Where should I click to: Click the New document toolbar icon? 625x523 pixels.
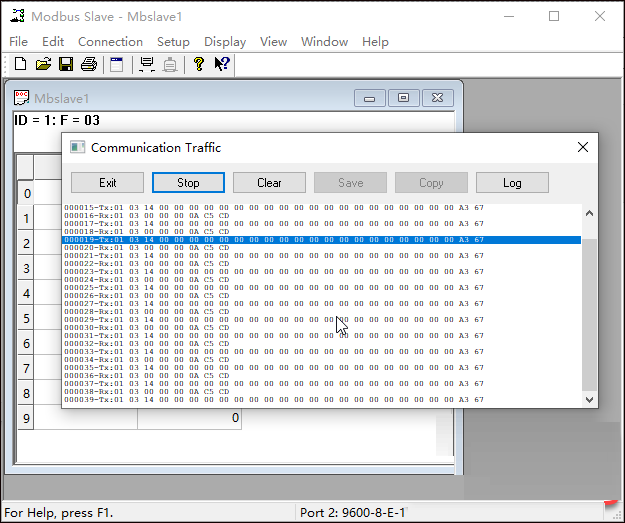[x=20, y=64]
